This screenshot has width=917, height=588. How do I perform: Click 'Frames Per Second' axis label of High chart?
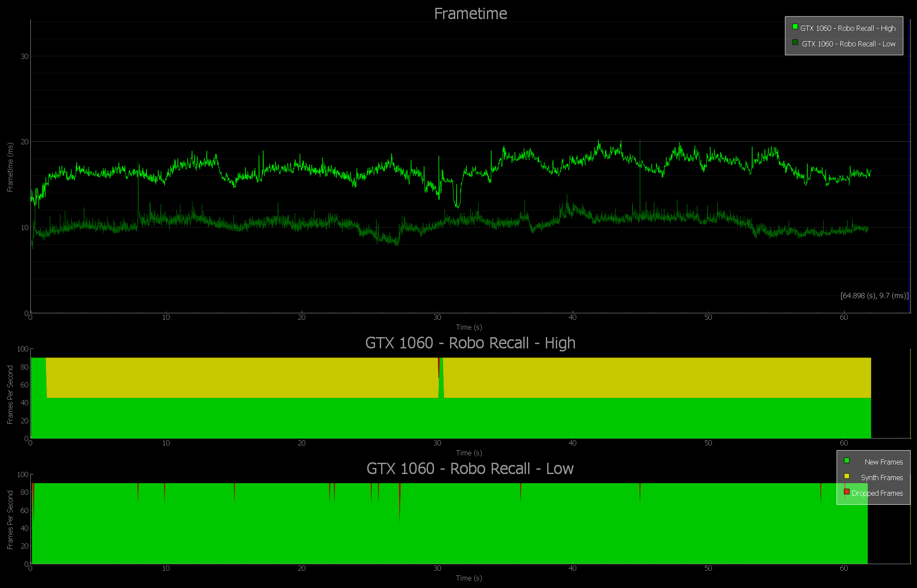click(10, 395)
